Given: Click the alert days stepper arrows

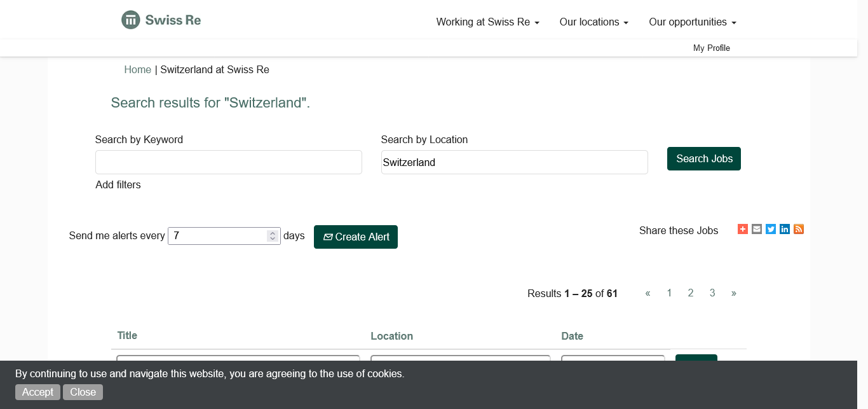Looking at the screenshot, I should click(273, 236).
